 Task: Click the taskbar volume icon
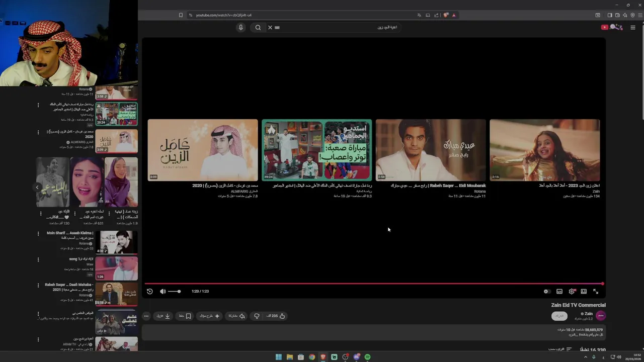[619, 357]
